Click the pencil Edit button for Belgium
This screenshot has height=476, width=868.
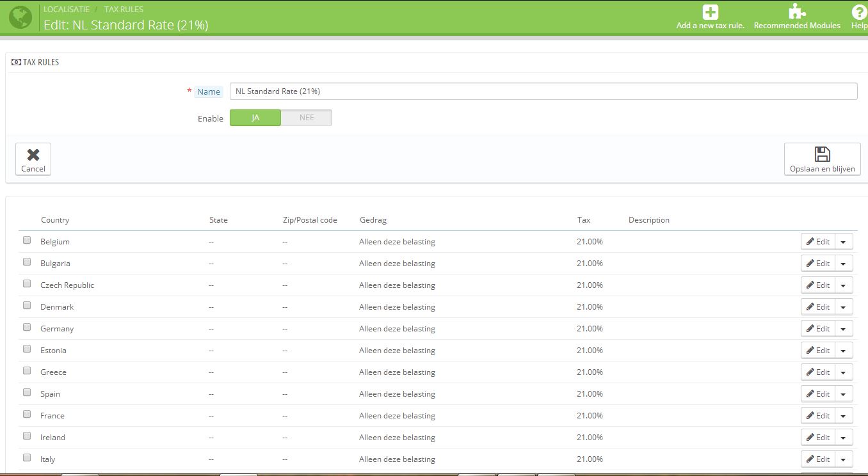(x=818, y=242)
